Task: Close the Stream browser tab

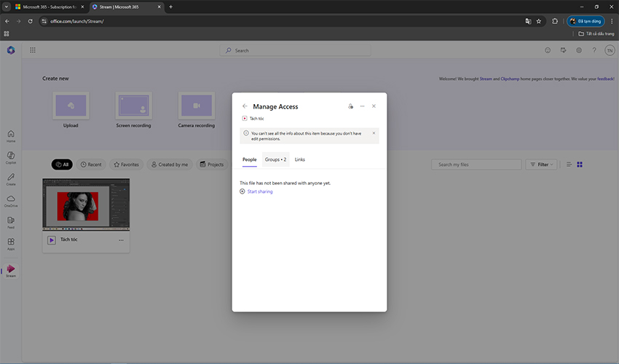Action: click(x=159, y=7)
